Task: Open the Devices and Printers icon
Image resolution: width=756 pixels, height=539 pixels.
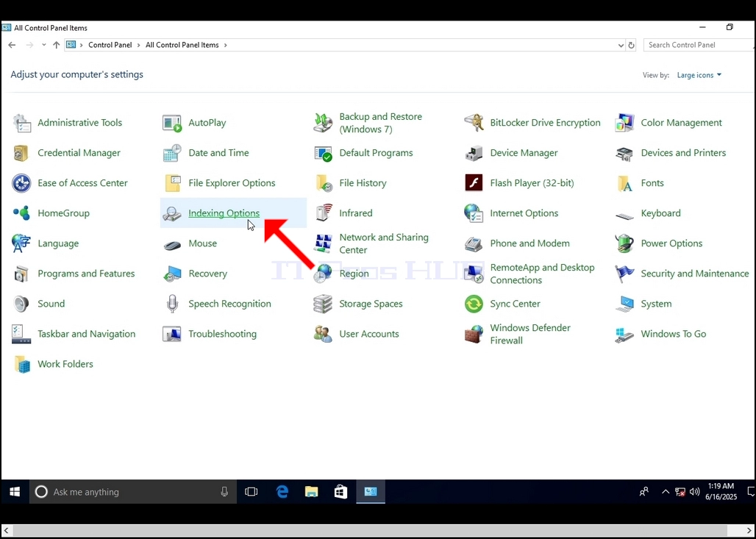Action: pyautogui.click(x=625, y=153)
